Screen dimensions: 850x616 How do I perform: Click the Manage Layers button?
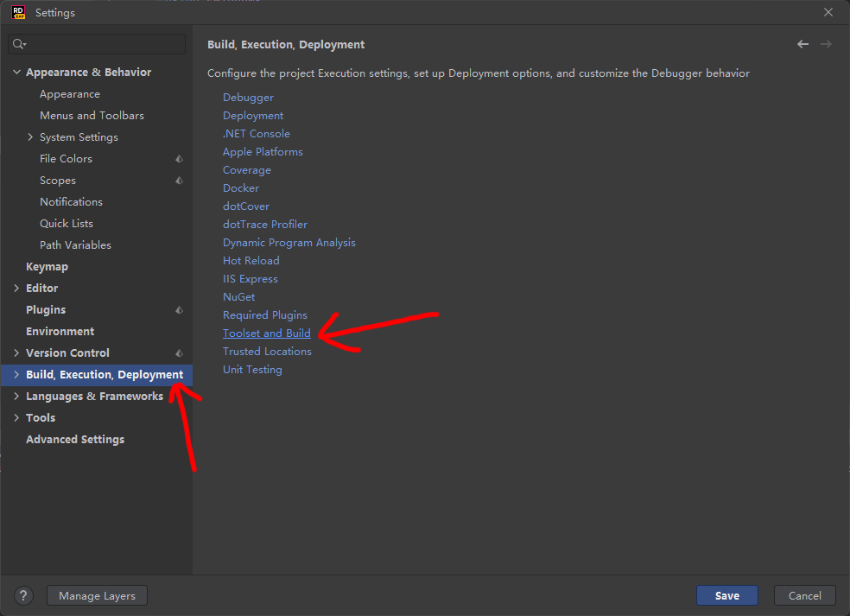[x=97, y=595]
